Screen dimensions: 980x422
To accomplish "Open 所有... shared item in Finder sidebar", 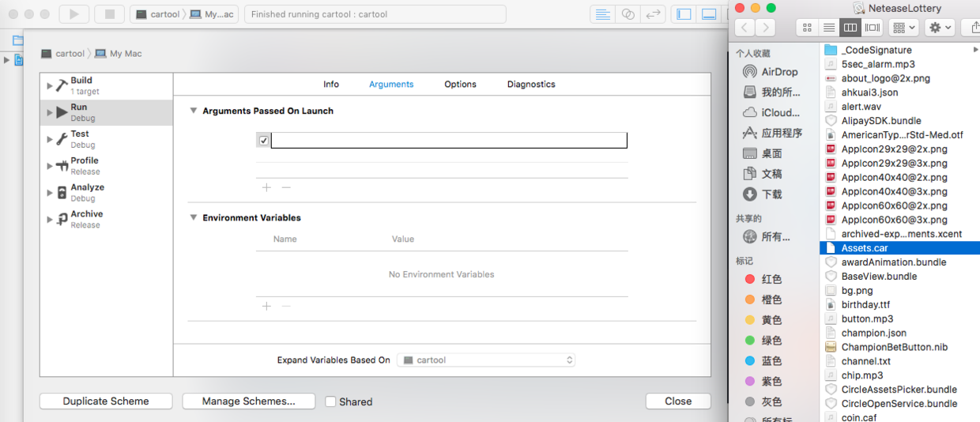I will (x=767, y=237).
